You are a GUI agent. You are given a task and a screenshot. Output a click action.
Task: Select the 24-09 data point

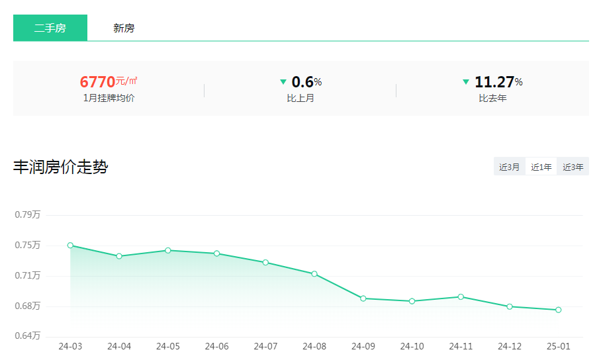click(363, 298)
